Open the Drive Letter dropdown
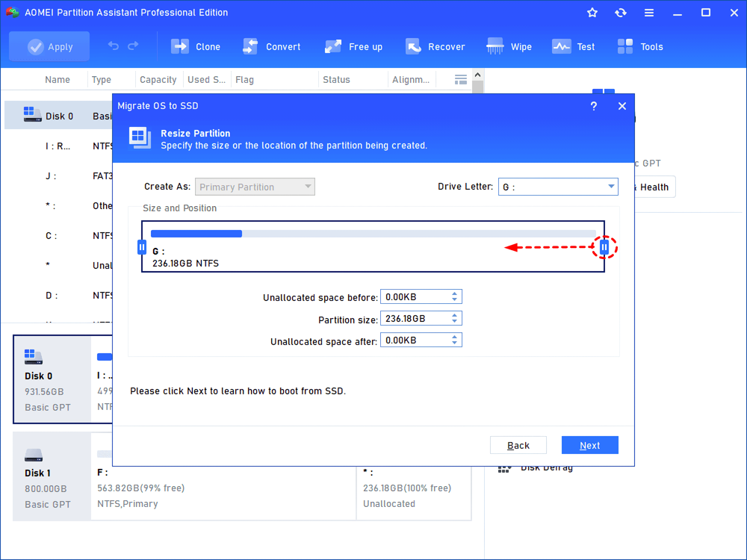Screen dimensions: 747x560 [558, 187]
